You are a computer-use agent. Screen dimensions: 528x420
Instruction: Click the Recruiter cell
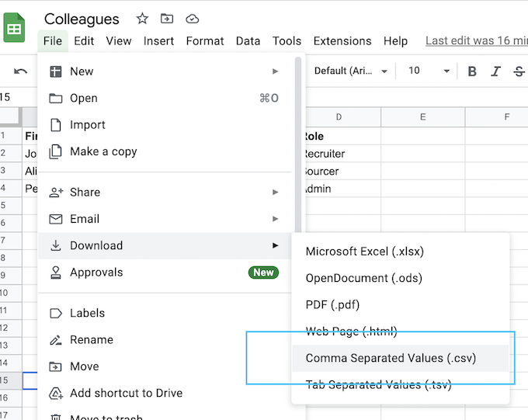(342, 154)
